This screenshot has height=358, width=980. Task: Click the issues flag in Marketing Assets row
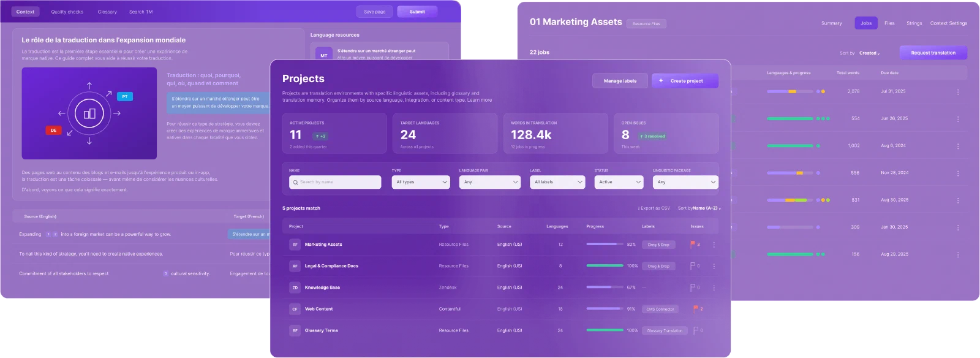tap(693, 244)
